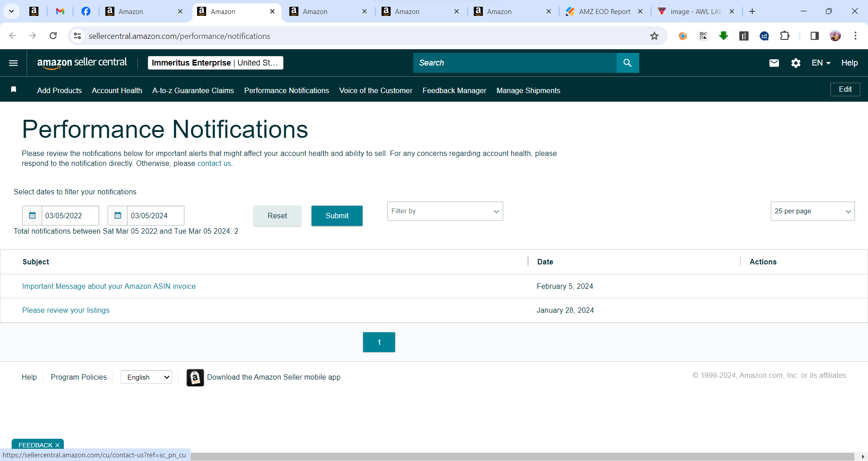Go back to the previous page
The height and width of the screenshot is (461, 868).
click(13, 36)
